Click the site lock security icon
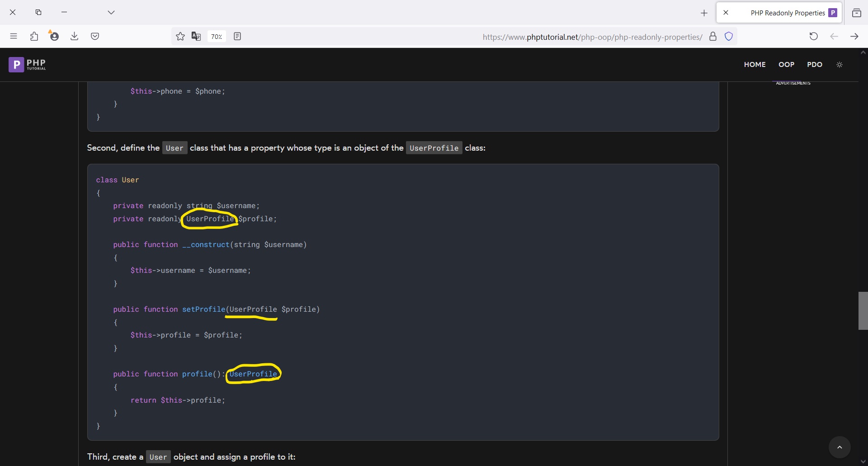The height and width of the screenshot is (466, 868). [x=713, y=37]
